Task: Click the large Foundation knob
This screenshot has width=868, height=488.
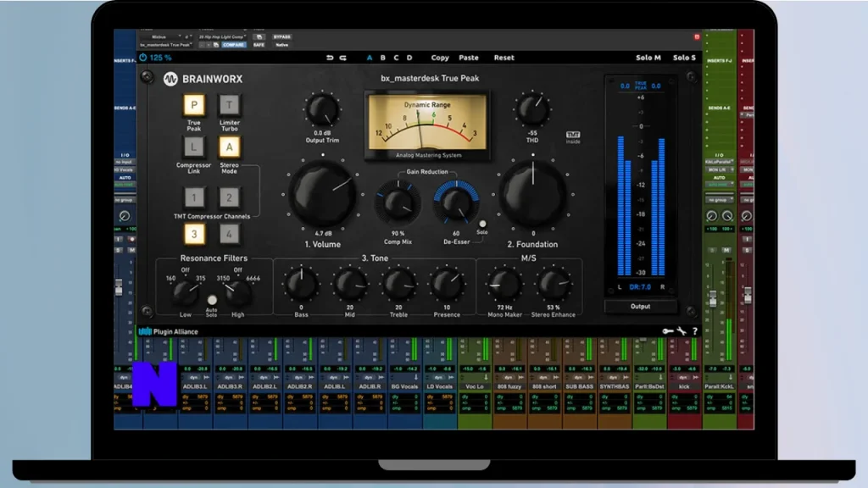Action: point(533,194)
